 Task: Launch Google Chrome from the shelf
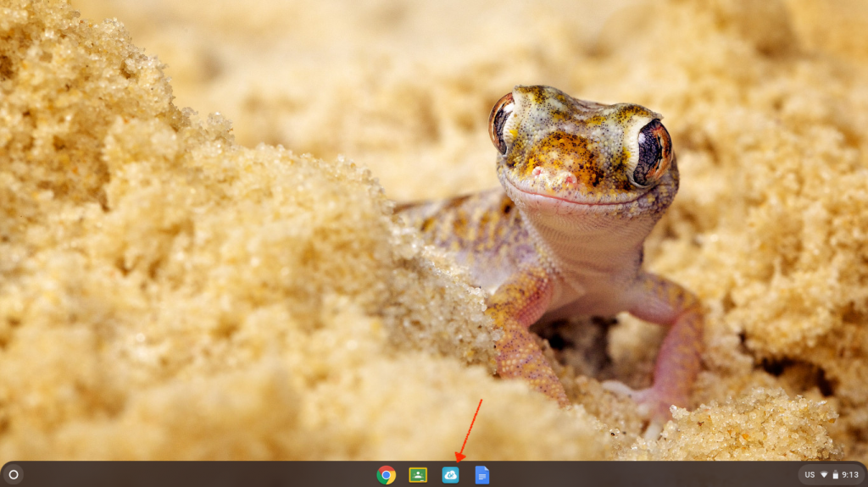click(386, 475)
